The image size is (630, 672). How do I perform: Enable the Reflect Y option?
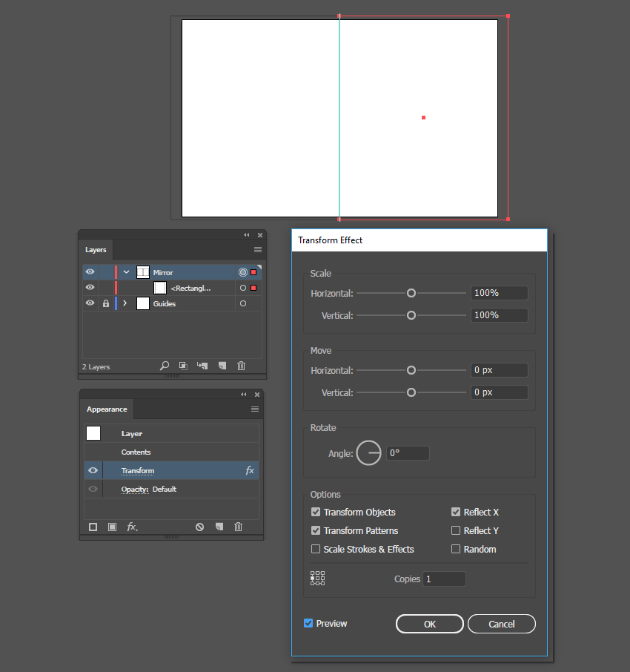click(x=456, y=530)
